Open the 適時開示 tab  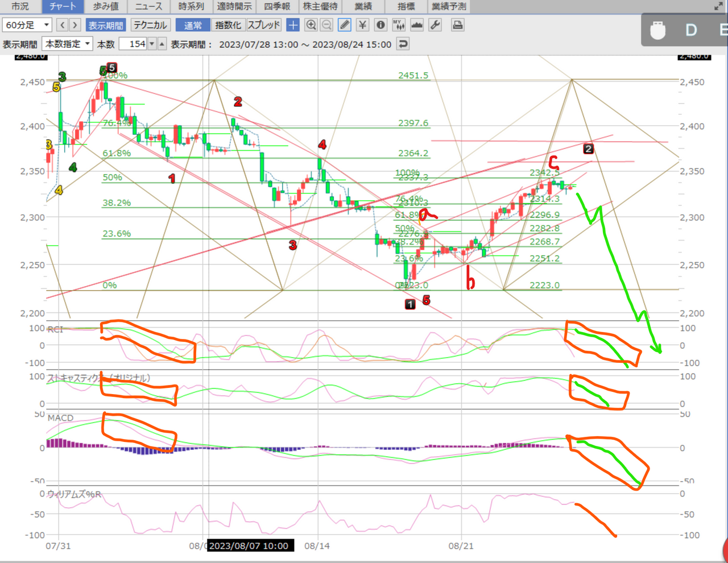coord(234,6)
